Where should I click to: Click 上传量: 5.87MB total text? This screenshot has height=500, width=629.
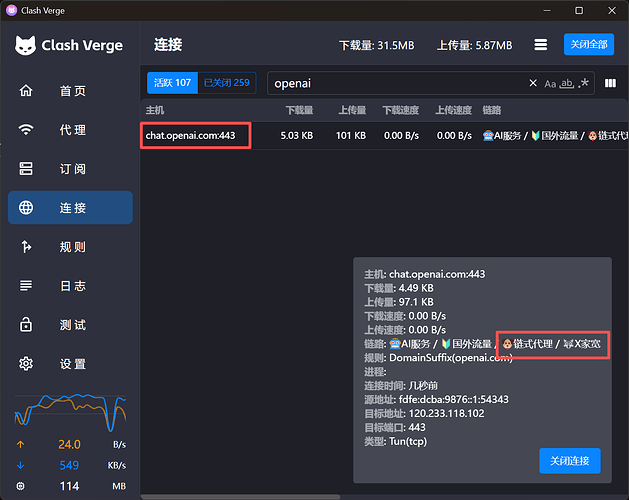click(x=474, y=45)
